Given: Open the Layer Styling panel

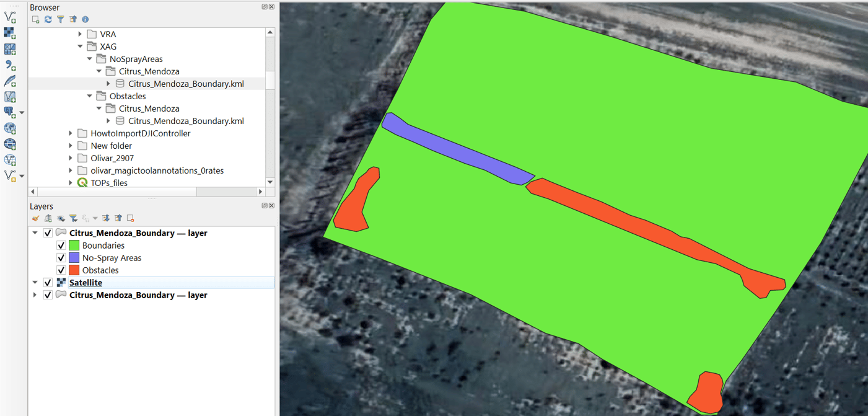Looking at the screenshot, I should 36,218.
